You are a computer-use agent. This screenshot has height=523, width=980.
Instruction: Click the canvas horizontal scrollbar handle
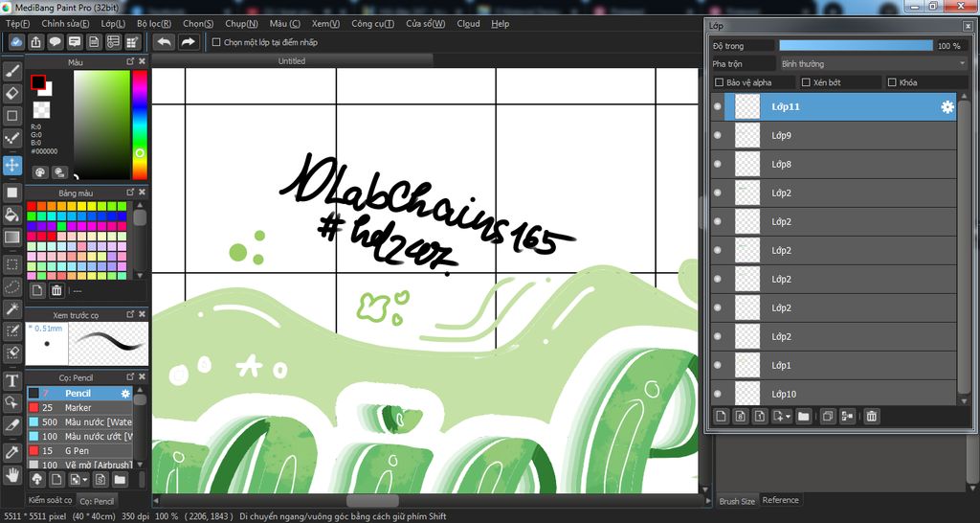372,500
